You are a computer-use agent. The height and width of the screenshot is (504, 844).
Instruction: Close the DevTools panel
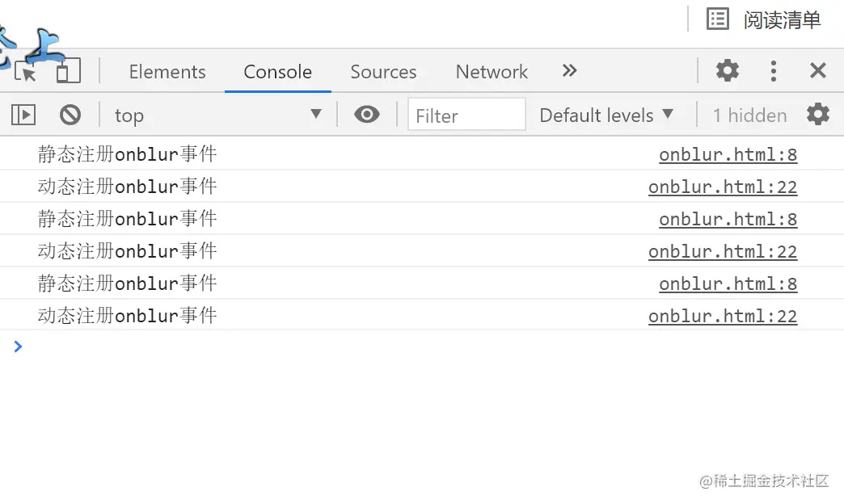point(817,70)
